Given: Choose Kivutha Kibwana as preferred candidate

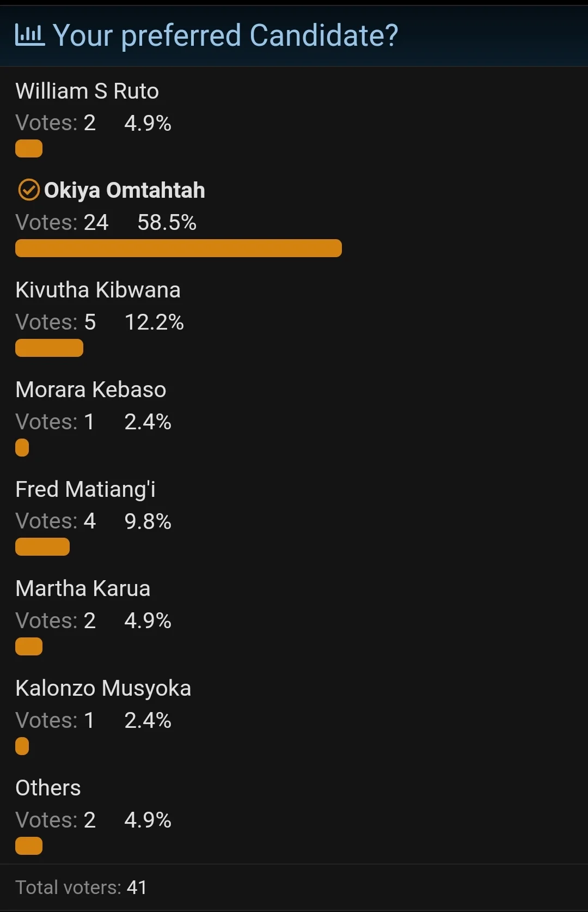Looking at the screenshot, I should click(x=98, y=290).
